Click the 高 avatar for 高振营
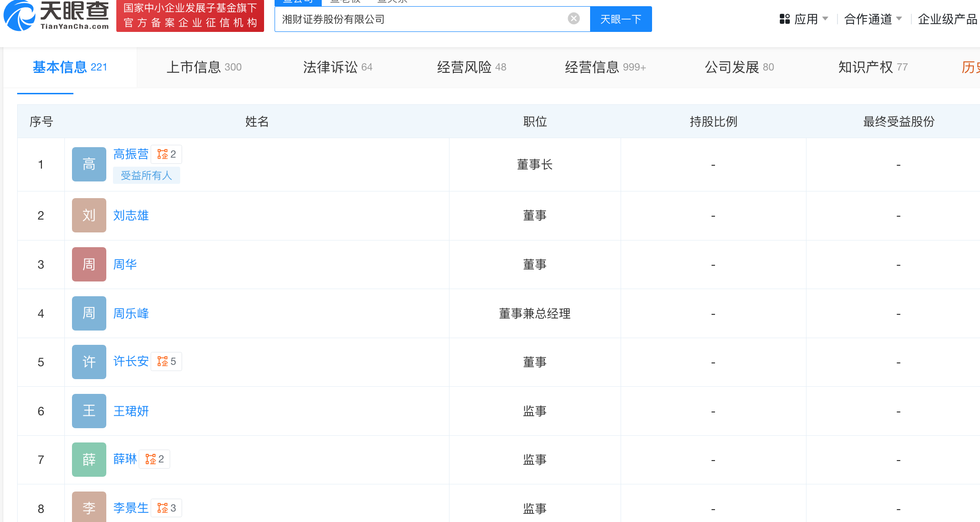 click(89, 164)
